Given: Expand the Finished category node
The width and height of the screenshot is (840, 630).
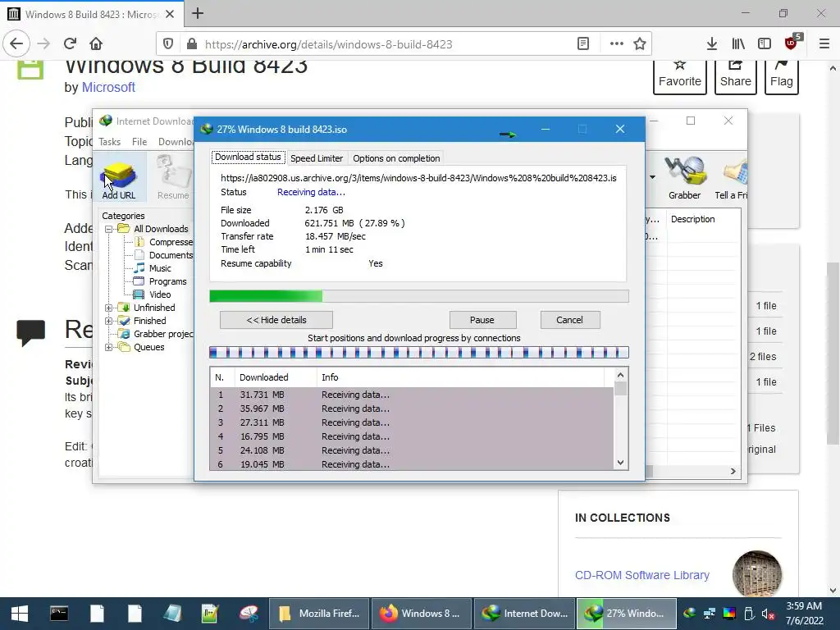Looking at the screenshot, I should 108,321.
